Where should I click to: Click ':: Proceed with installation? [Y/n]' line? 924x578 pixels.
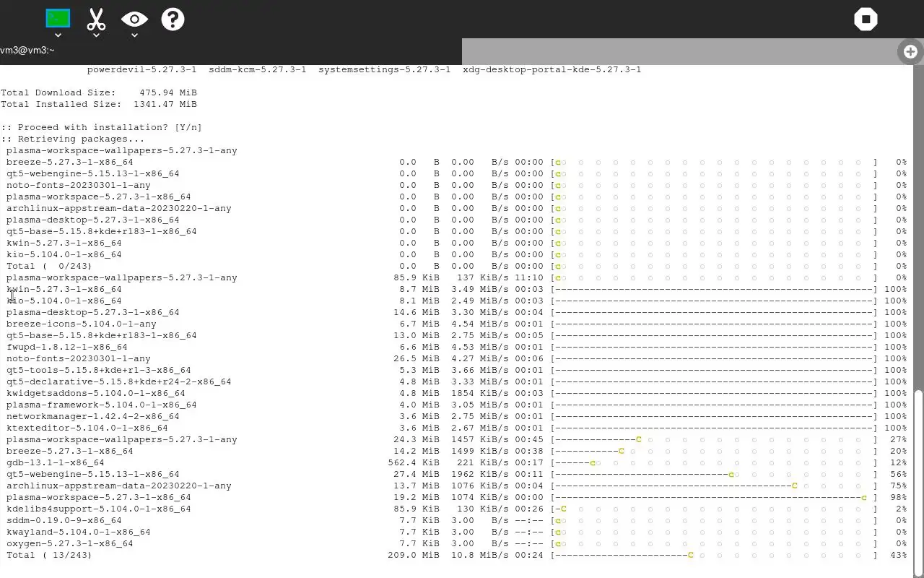pyautogui.click(x=102, y=127)
